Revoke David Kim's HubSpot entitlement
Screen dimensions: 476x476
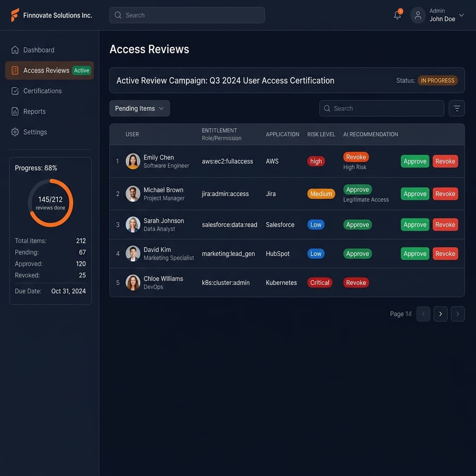point(445,254)
